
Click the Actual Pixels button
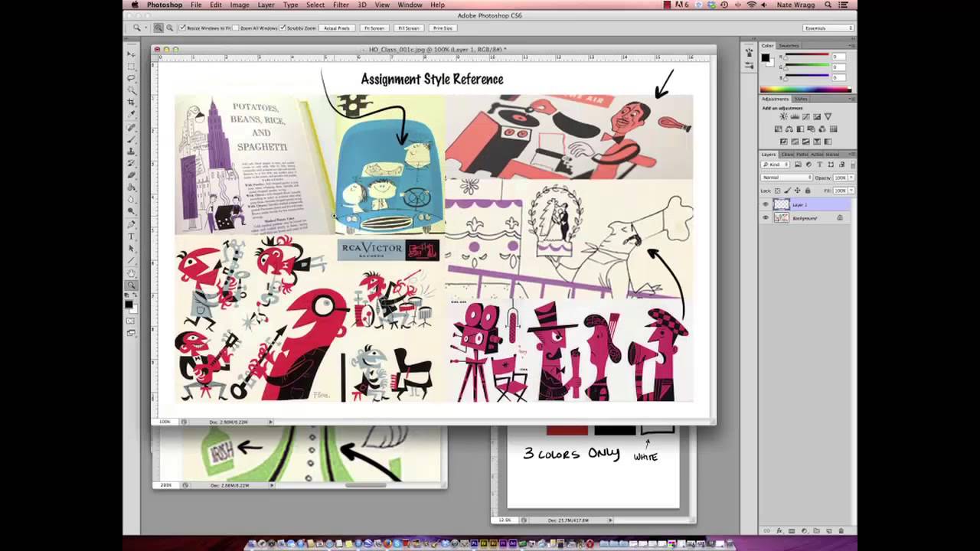pyautogui.click(x=337, y=28)
